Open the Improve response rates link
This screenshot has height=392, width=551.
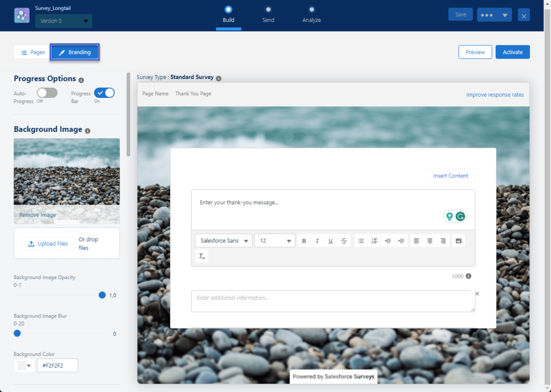tap(495, 95)
